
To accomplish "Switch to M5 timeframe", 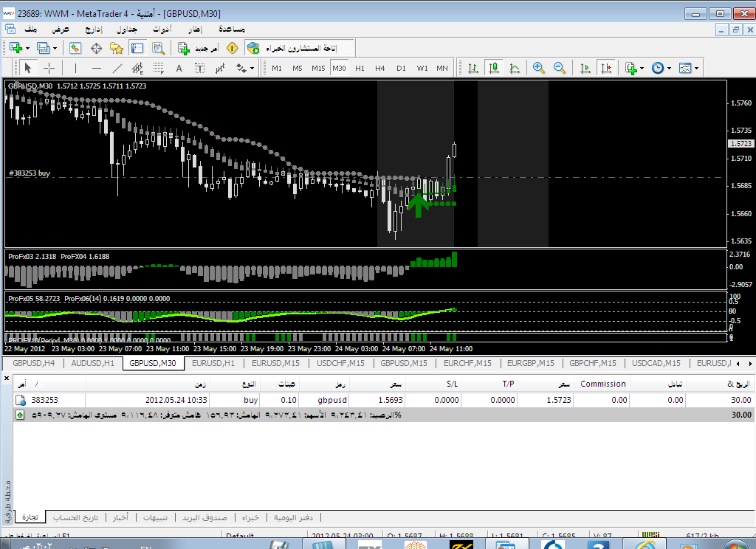I will [298, 68].
